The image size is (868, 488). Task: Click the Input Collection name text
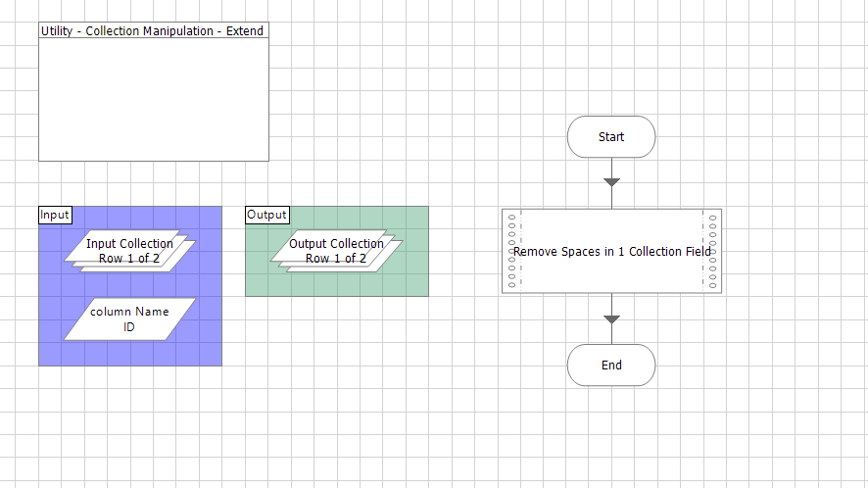point(129,243)
